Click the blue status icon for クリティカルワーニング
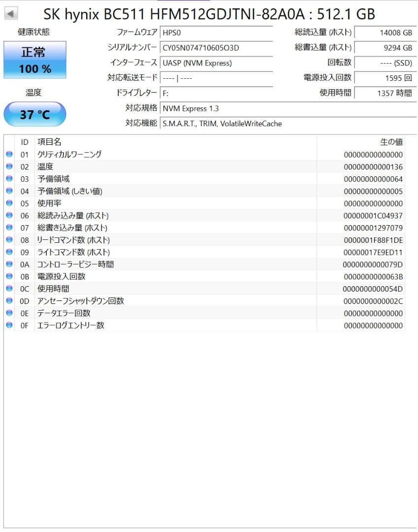418x532 pixels. tap(9, 154)
